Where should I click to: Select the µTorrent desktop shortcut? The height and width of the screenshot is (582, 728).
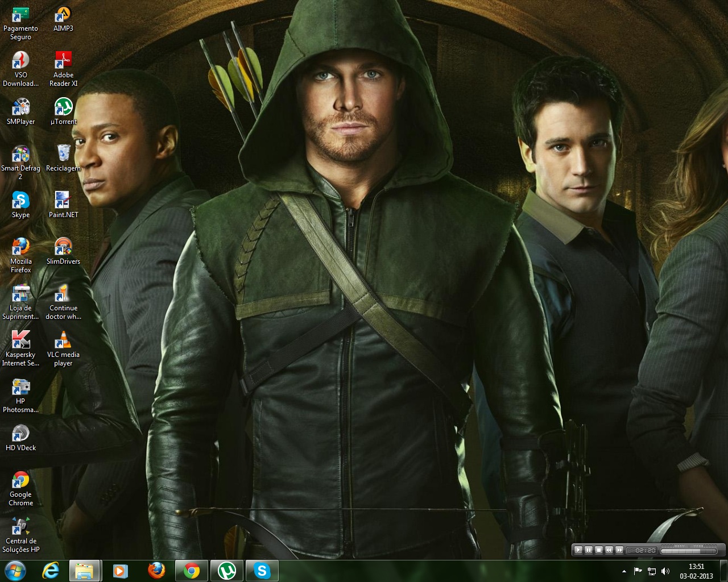click(x=63, y=112)
